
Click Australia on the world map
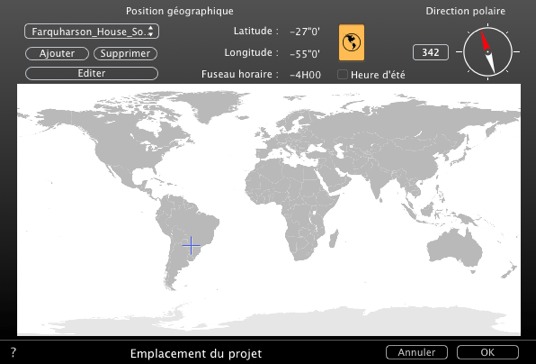pos(455,249)
